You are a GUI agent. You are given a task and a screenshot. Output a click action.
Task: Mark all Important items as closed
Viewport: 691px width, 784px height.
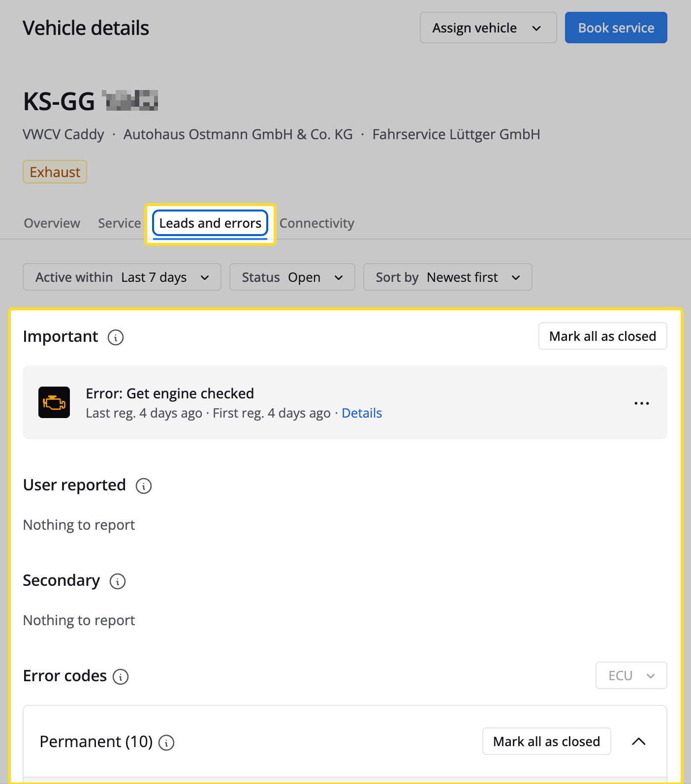click(x=602, y=336)
